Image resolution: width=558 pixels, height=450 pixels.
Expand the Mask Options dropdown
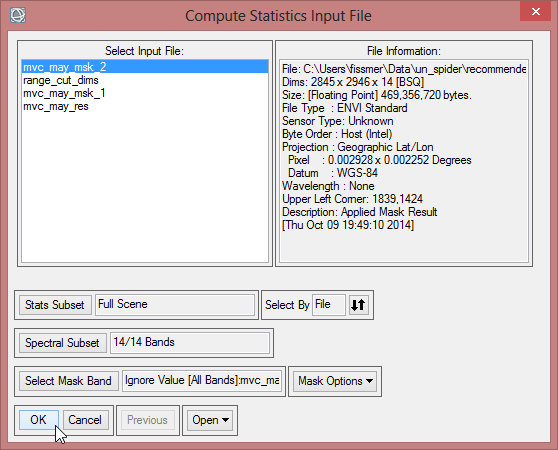tap(335, 381)
